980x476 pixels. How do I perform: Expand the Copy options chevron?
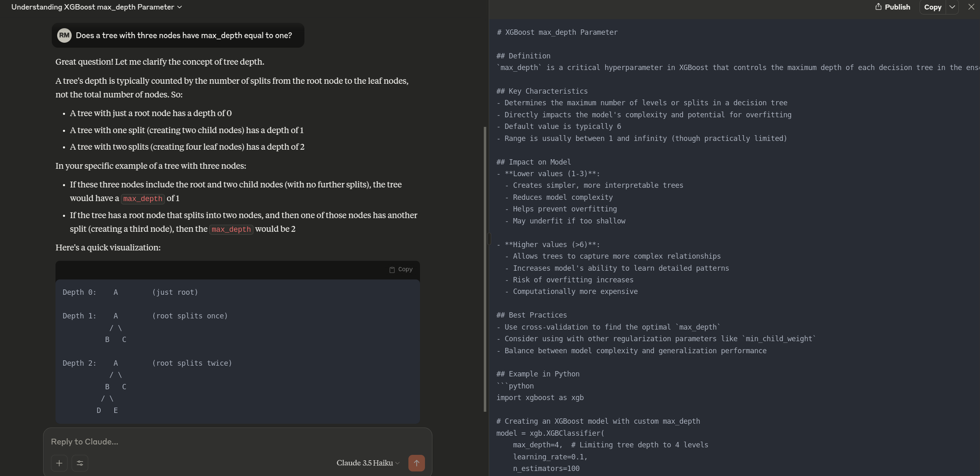(x=952, y=7)
